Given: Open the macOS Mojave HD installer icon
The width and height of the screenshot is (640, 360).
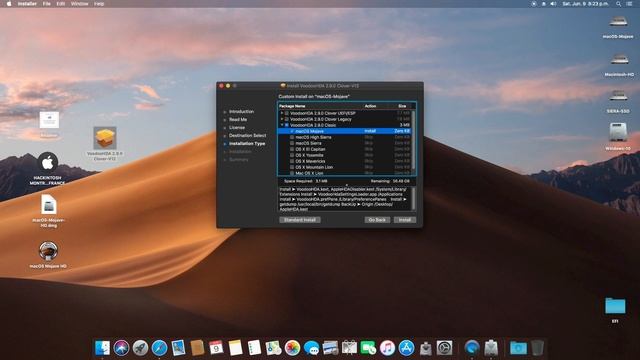Looking at the screenshot, I should click(x=48, y=251).
